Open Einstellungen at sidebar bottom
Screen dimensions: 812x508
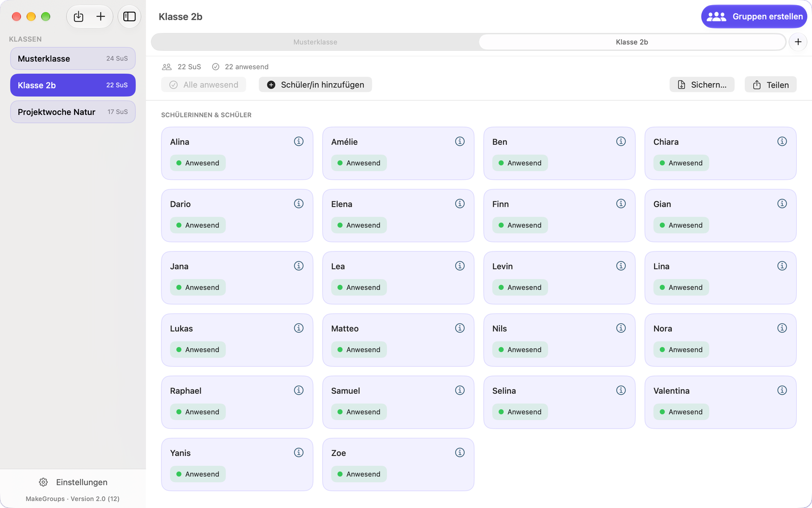point(73,482)
